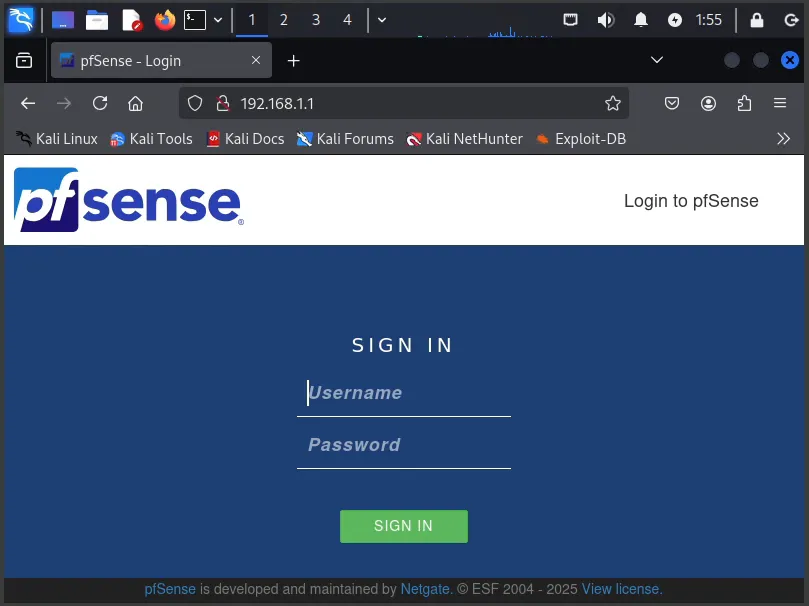The width and height of the screenshot is (809, 606).
Task: Open the Kali Linux bookmark
Action: point(56,139)
